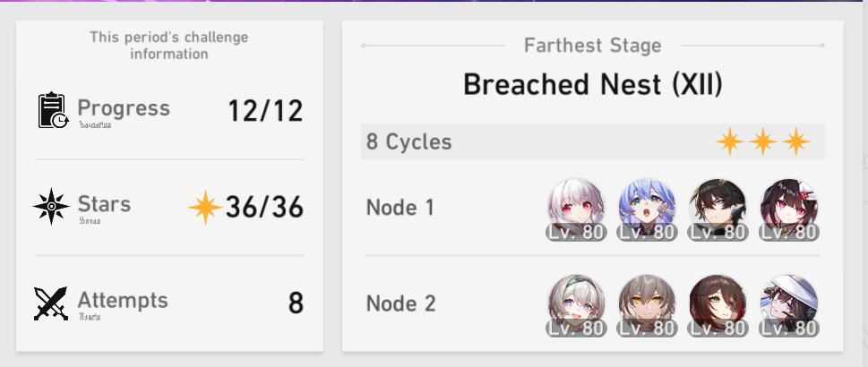Click the 12/12 progress value
The width and height of the screenshot is (868, 367).
pos(265,111)
